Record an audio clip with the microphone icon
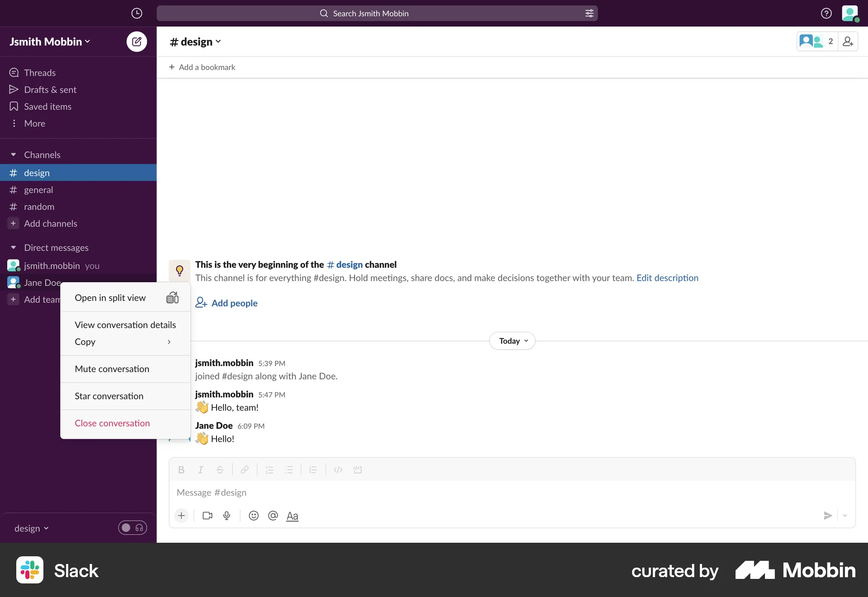Image resolution: width=868 pixels, height=597 pixels. coord(227,516)
